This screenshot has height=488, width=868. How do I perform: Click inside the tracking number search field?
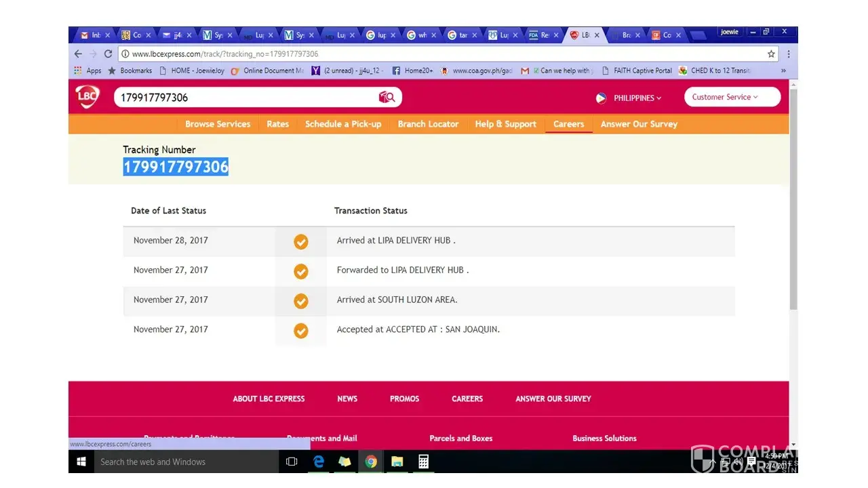[x=244, y=98]
